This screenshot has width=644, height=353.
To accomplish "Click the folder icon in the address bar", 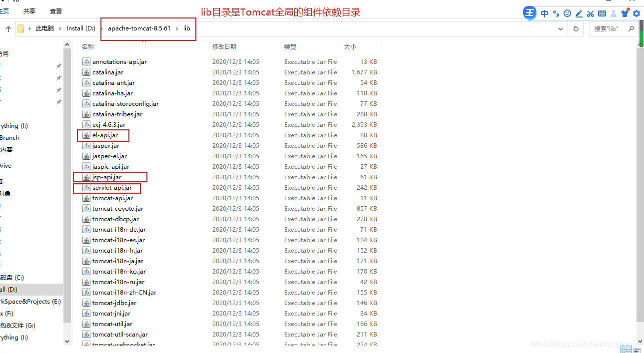I will tap(20, 28).
